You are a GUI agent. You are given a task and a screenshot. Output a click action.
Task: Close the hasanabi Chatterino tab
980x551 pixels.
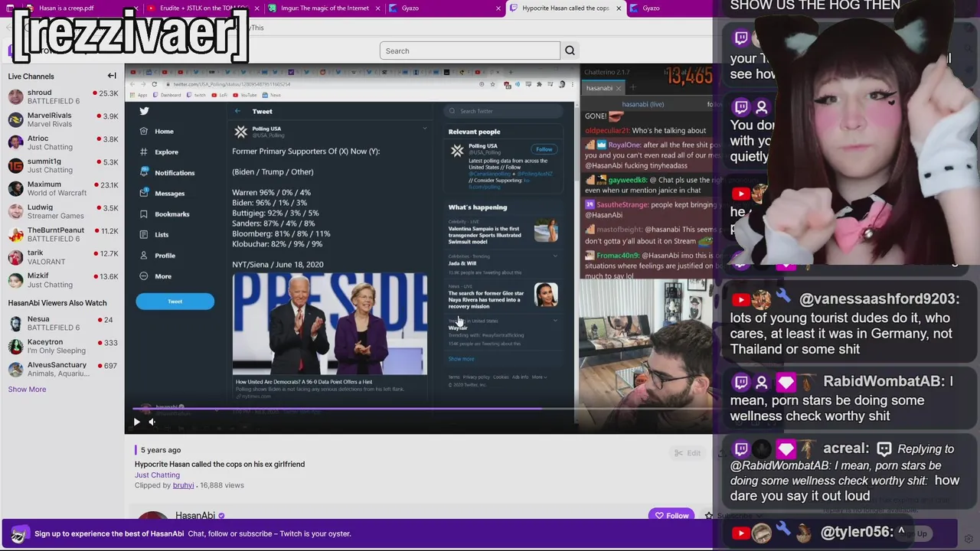[x=619, y=88]
